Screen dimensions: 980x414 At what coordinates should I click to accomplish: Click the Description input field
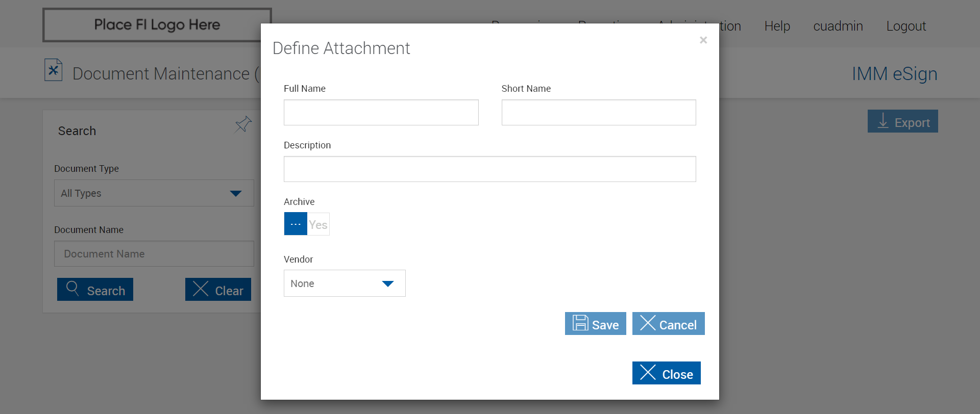click(489, 169)
